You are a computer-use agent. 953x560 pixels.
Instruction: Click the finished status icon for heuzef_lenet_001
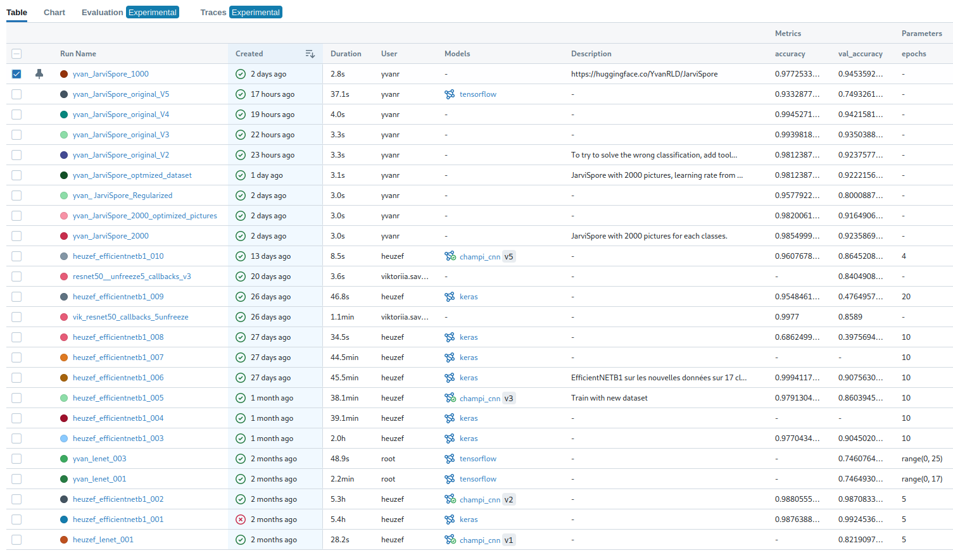click(x=241, y=540)
